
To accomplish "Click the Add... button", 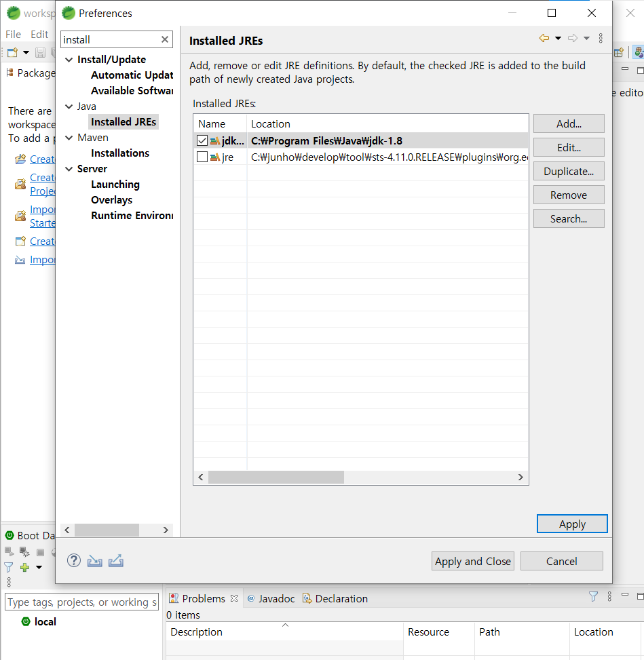I will click(569, 123).
